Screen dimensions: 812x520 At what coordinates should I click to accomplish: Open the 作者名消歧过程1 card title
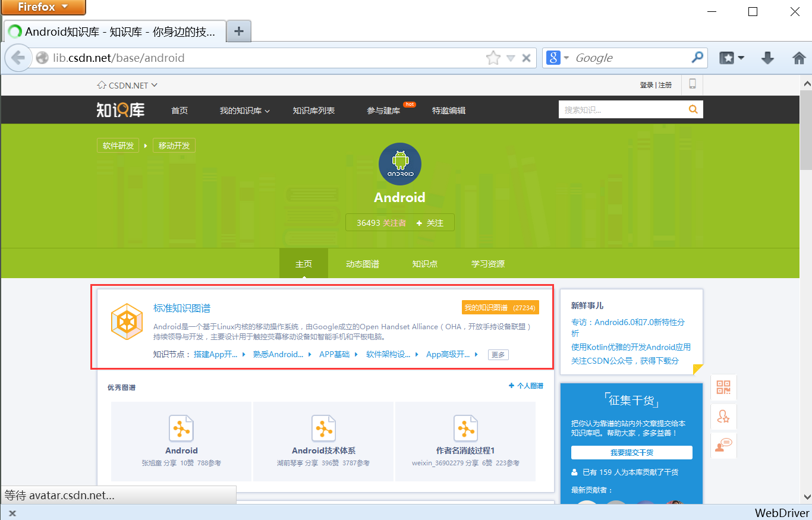pos(465,450)
